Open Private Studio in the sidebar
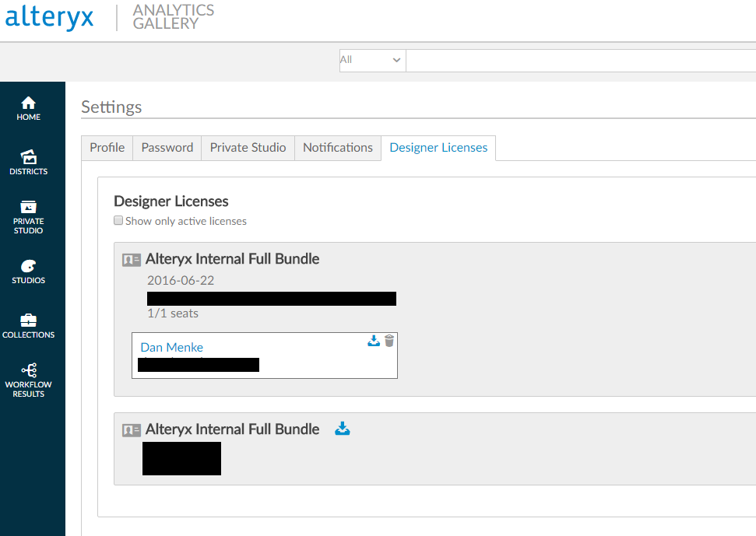Screen dimensions: 756x536 (x=29, y=218)
